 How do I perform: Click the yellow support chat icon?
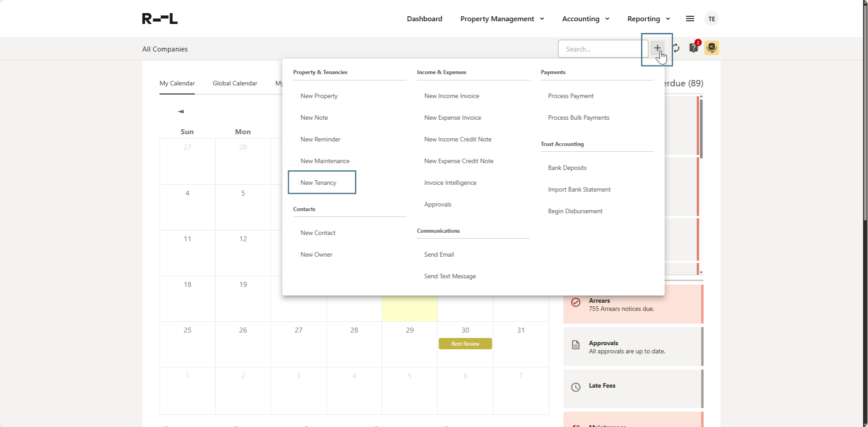click(x=711, y=48)
